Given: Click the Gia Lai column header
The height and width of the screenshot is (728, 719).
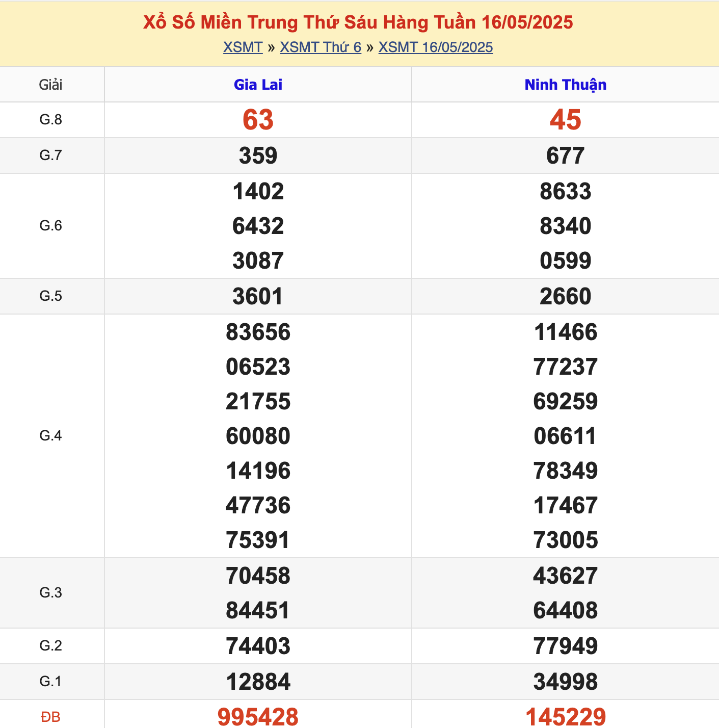Looking at the screenshot, I should point(258,85).
